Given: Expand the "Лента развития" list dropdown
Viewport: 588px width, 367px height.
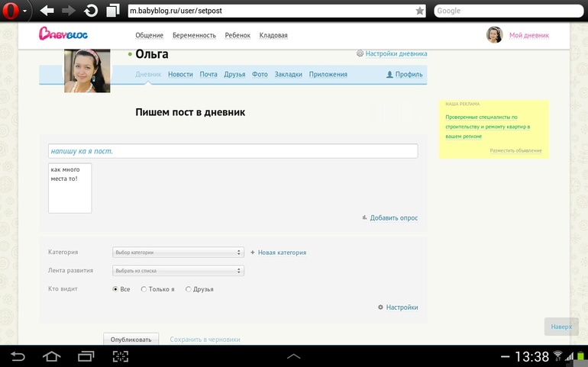Looking at the screenshot, I should tap(178, 271).
